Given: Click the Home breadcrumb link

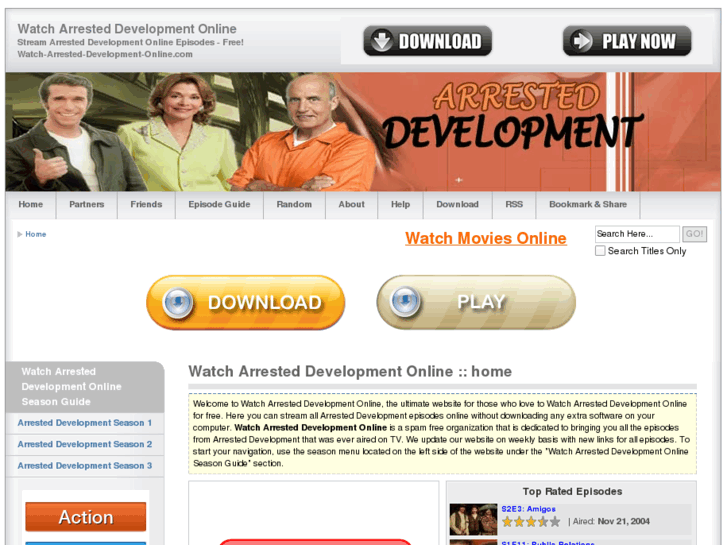Looking at the screenshot, I should 36,234.
